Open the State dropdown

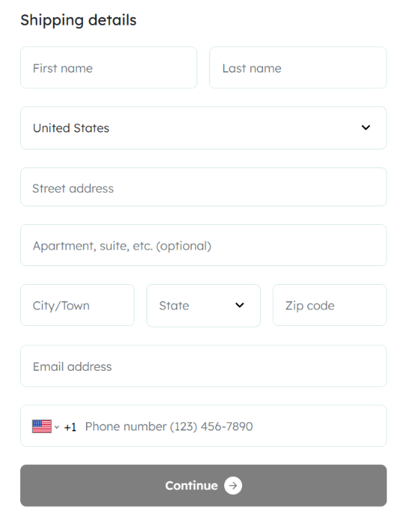pyautogui.click(x=203, y=305)
